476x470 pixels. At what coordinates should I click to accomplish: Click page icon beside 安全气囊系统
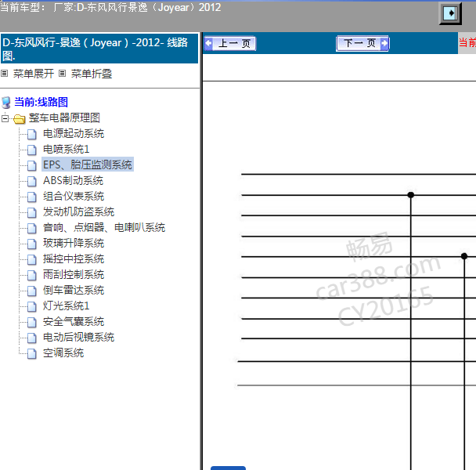click(32, 322)
